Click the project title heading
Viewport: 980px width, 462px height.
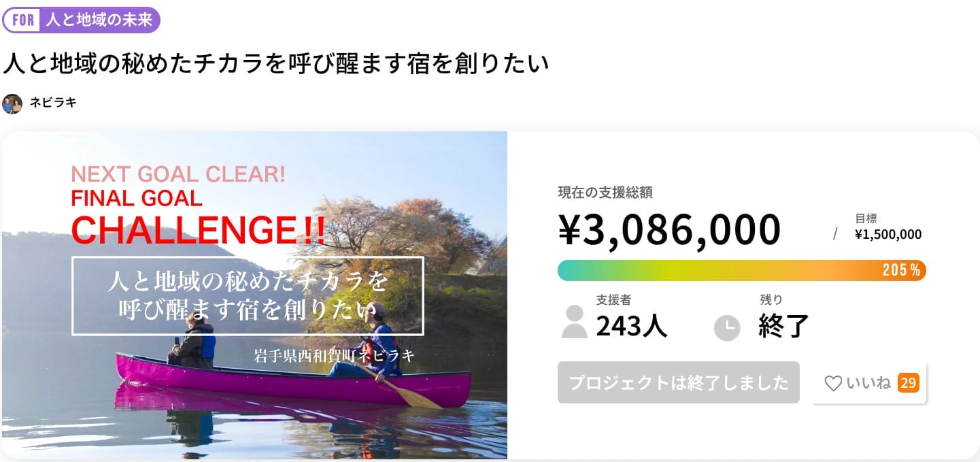click(275, 63)
